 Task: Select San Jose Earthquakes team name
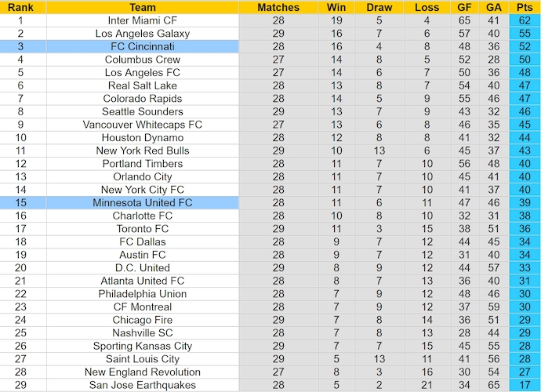click(143, 385)
